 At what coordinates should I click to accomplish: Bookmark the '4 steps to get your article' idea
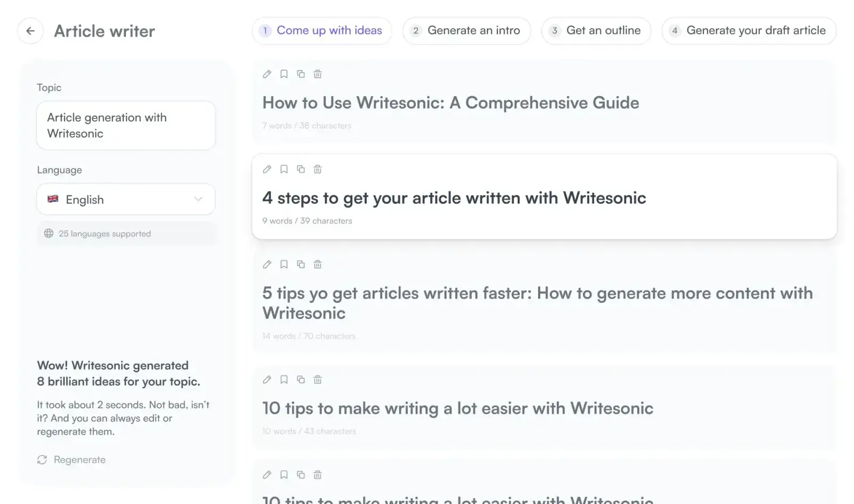(284, 169)
